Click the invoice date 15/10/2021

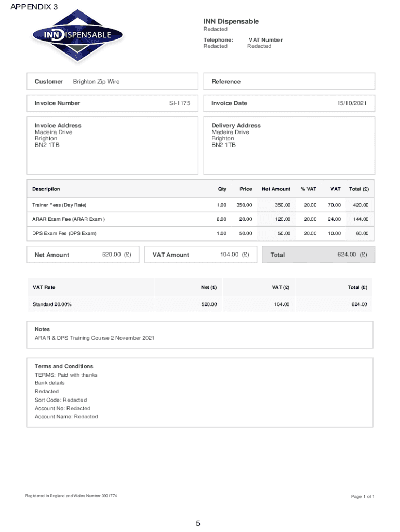click(x=352, y=103)
